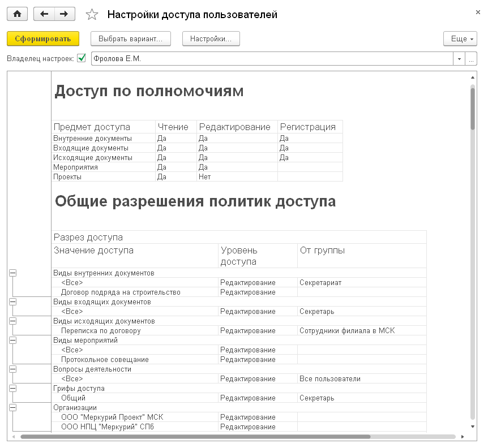
Task: Select Договор подряда на строительство cell
Action: [x=135, y=292]
